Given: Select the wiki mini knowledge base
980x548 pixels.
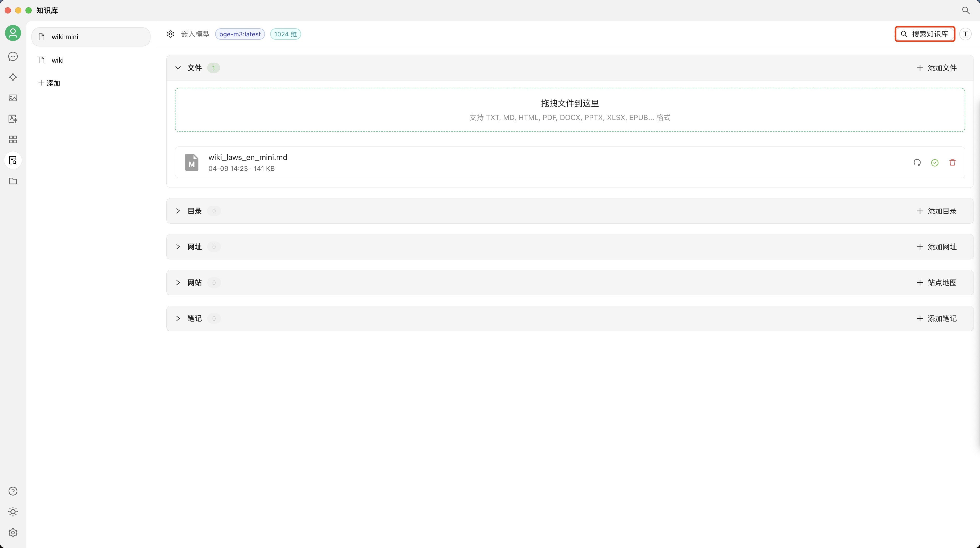Looking at the screenshot, I should pos(91,37).
